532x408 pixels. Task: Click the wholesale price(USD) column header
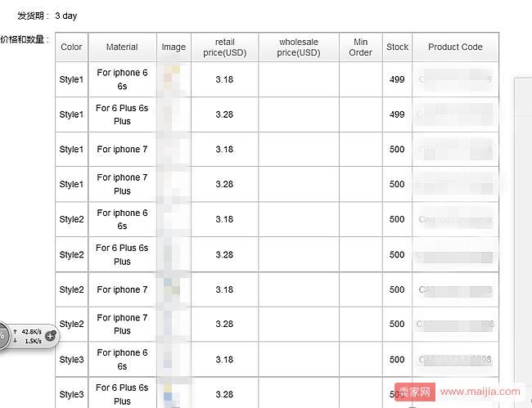[298, 47]
